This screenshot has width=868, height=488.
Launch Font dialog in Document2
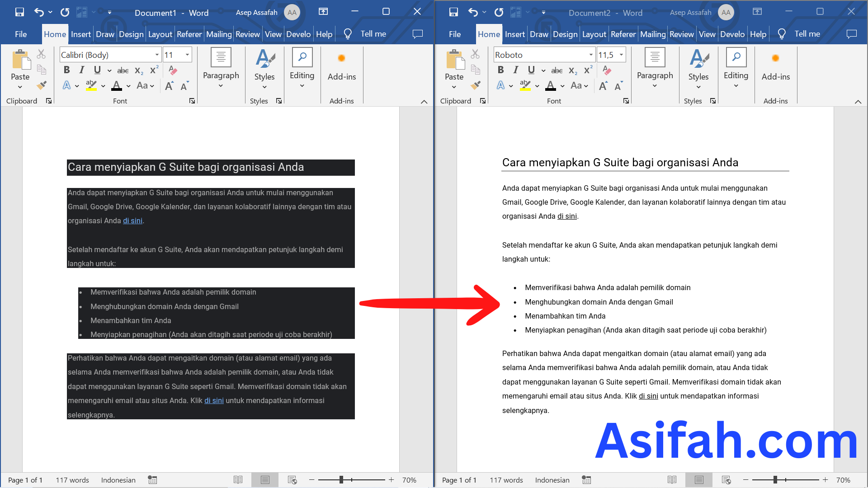pos(626,101)
